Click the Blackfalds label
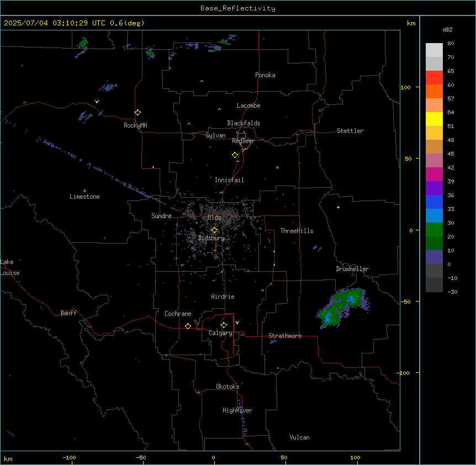This screenshot has height=465, width=476. coord(244,123)
